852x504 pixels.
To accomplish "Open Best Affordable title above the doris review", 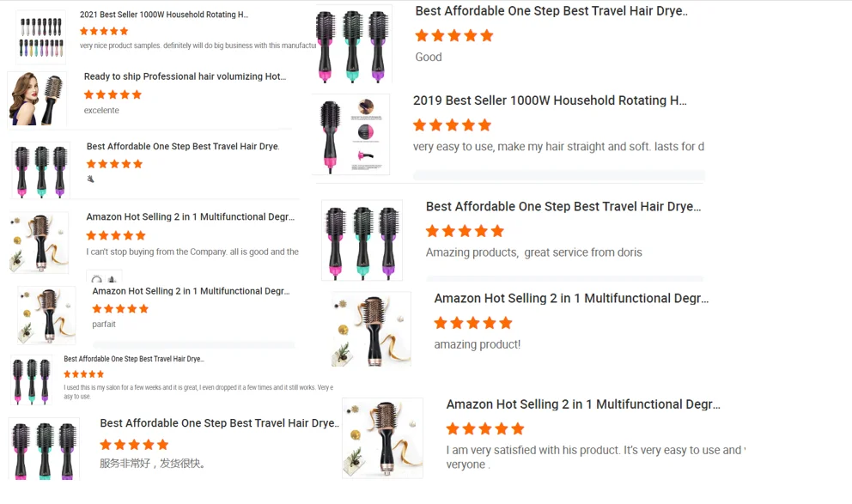I will 563,206.
